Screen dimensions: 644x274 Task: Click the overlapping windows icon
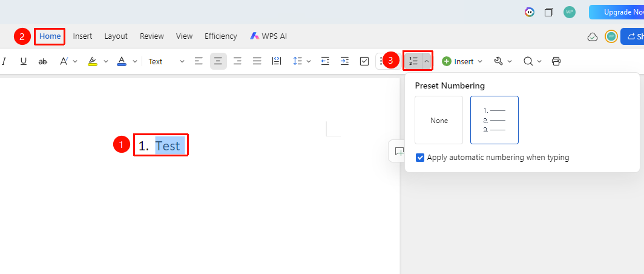(x=549, y=12)
